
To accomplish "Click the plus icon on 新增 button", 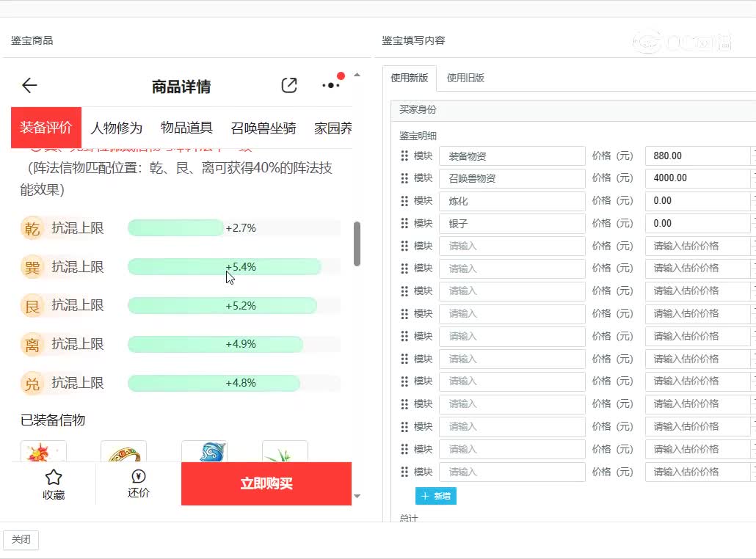I will pyautogui.click(x=424, y=496).
